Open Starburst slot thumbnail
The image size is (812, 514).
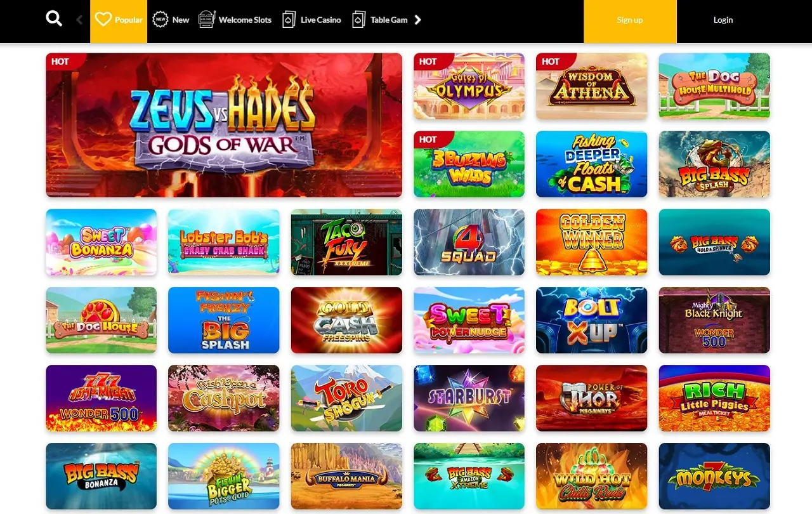tap(469, 399)
